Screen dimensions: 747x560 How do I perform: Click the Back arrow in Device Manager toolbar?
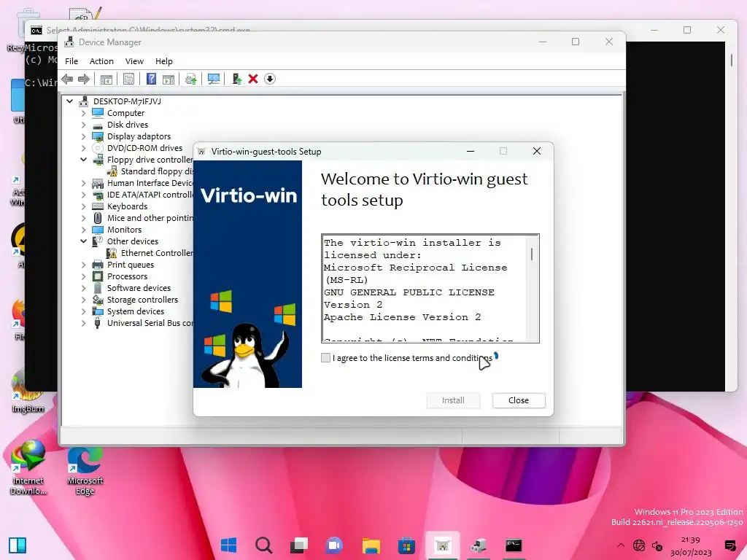point(67,79)
